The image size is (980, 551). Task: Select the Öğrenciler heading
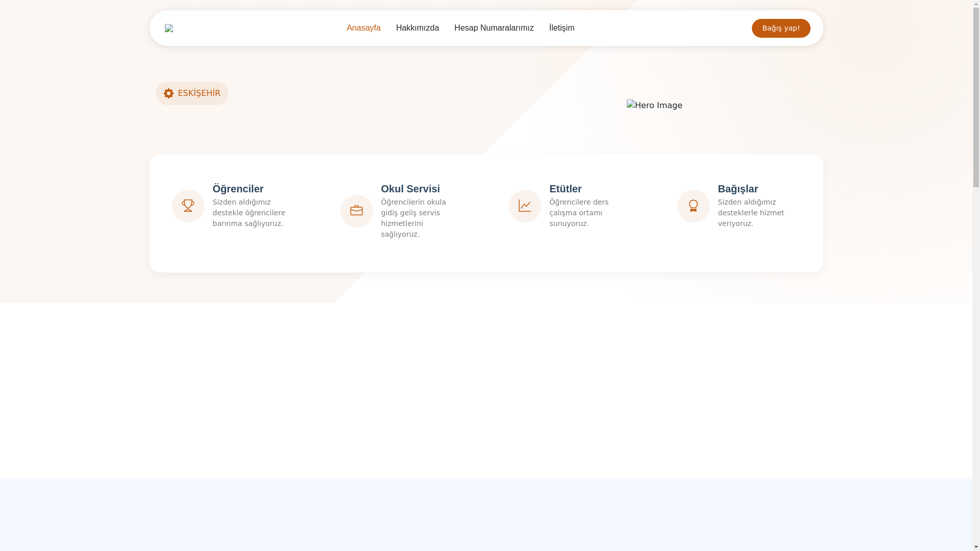point(238,189)
